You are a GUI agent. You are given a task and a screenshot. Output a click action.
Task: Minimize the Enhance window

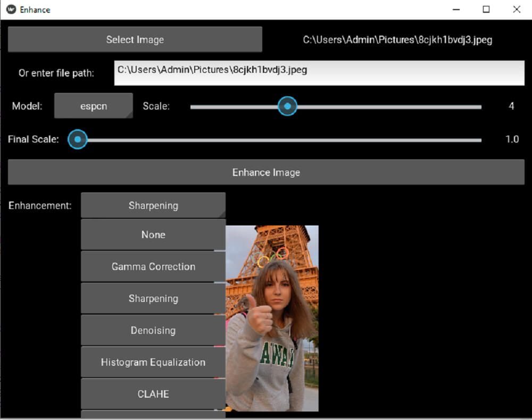[x=456, y=10]
